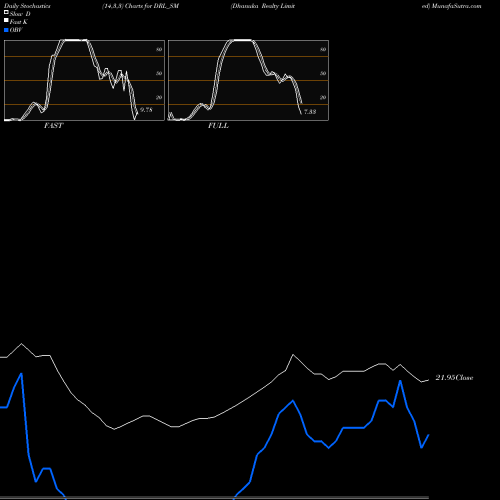This screenshot has height=500, width=500.
Task: Click the MunafaSutra.com text
Action: coord(456,6)
